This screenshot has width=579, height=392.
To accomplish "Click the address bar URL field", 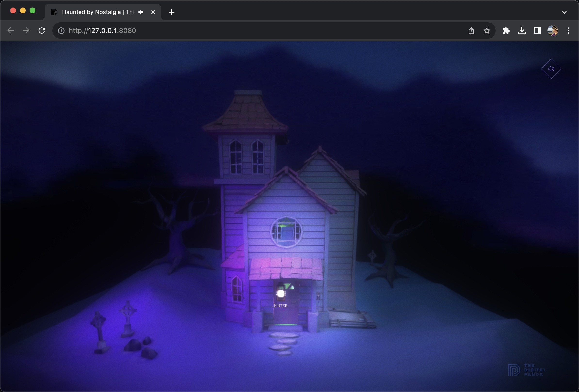I will pos(224,31).
